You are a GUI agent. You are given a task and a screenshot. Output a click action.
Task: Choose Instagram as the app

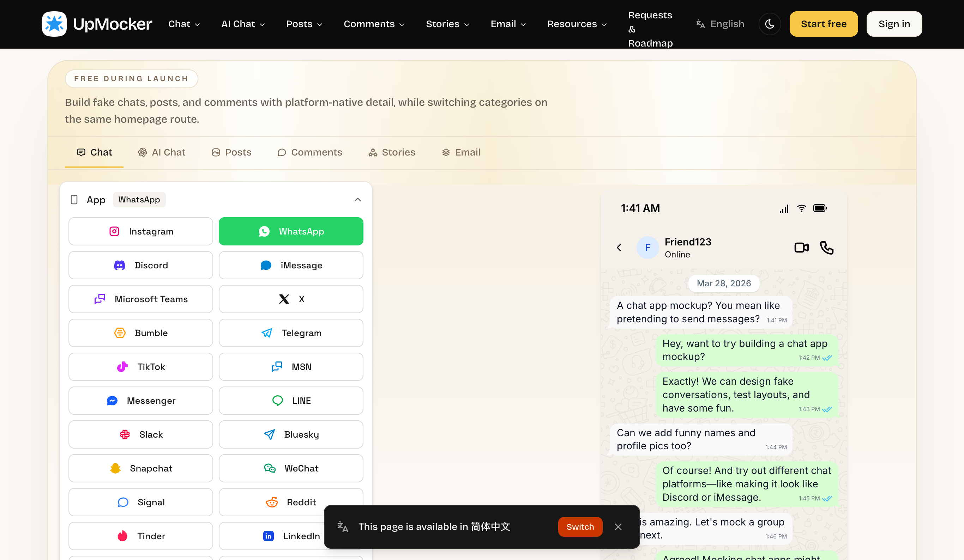coord(140,231)
